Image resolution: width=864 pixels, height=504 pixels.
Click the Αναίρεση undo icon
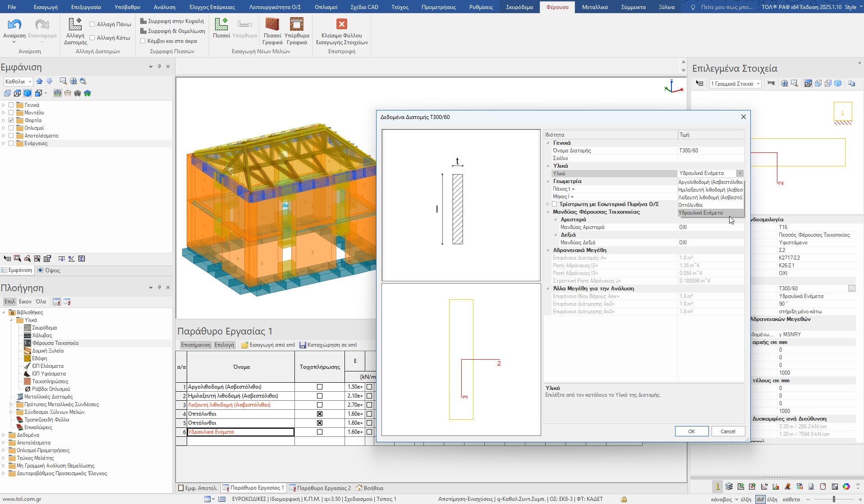click(14, 25)
